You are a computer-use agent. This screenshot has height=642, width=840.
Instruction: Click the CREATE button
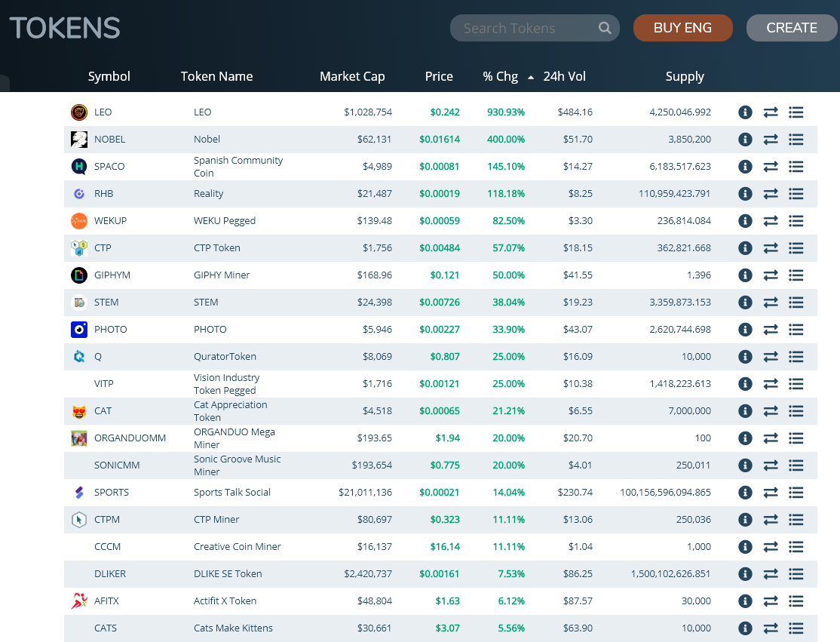tap(791, 28)
